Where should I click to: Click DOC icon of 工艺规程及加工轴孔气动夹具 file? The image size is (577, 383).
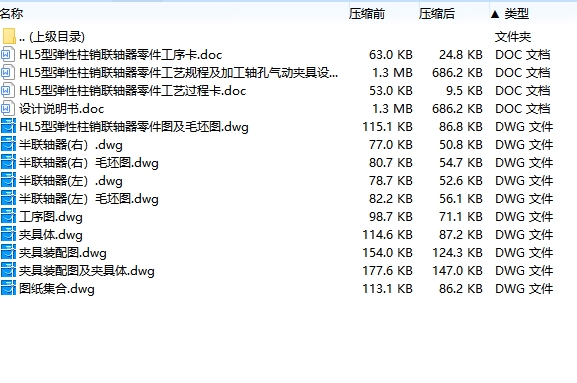coord(8,73)
